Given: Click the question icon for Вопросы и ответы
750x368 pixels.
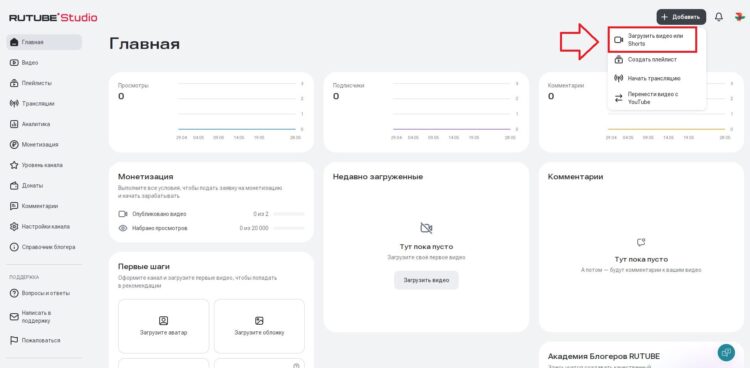Looking at the screenshot, I should click(14, 293).
